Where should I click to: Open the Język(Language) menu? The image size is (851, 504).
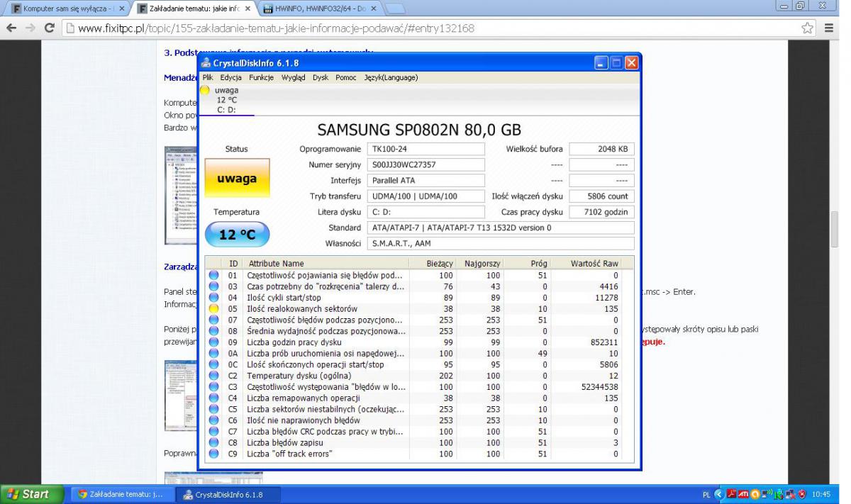(x=391, y=77)
